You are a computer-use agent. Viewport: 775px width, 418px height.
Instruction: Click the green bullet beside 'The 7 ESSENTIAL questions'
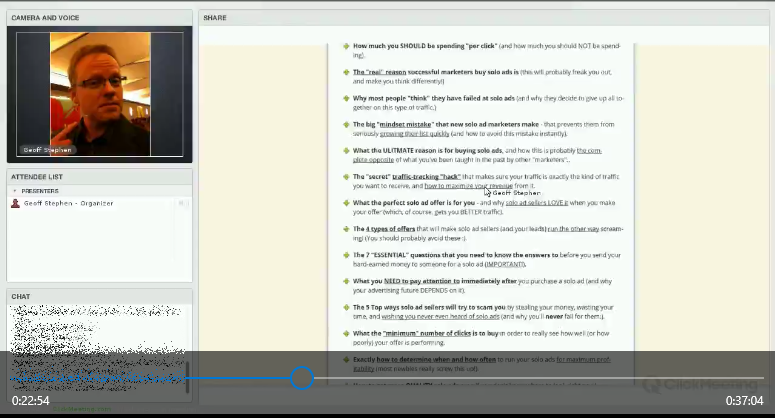346,255
